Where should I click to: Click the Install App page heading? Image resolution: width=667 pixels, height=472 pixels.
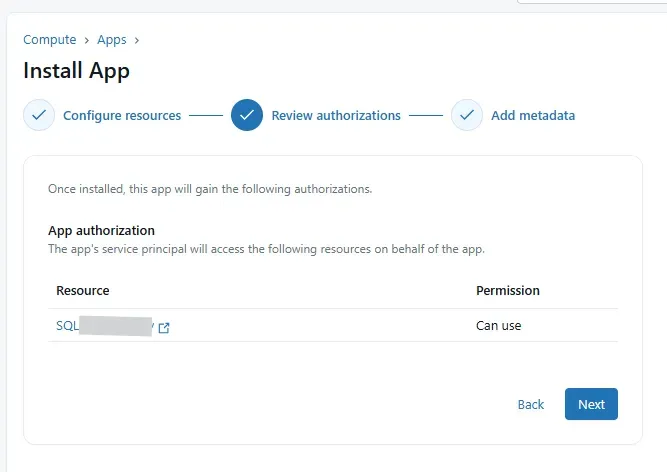click(76, 71)
